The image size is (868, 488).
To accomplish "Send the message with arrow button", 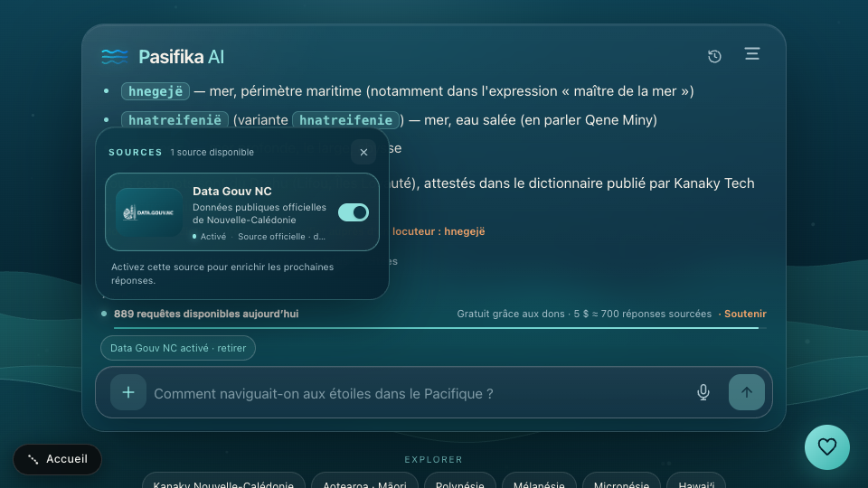I will point(747,392).
